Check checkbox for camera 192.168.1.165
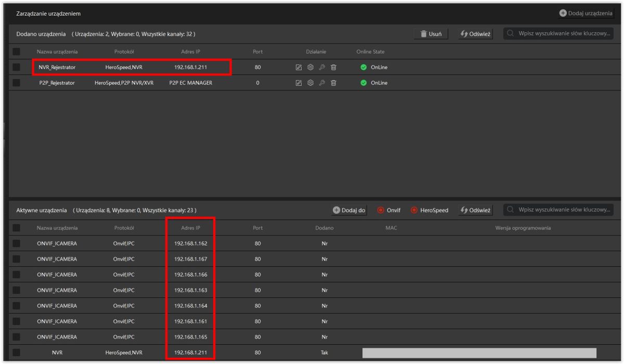The image size is (624, 364). 17,337
